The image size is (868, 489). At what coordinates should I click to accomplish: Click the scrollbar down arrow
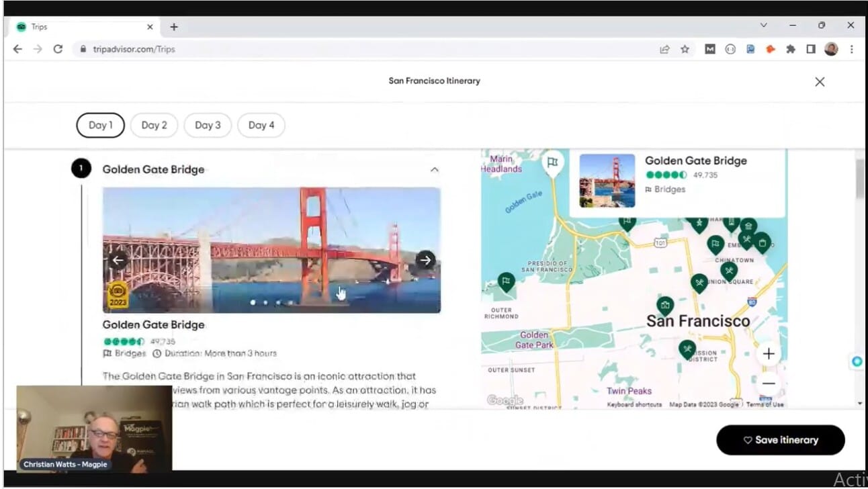(860, 403)
